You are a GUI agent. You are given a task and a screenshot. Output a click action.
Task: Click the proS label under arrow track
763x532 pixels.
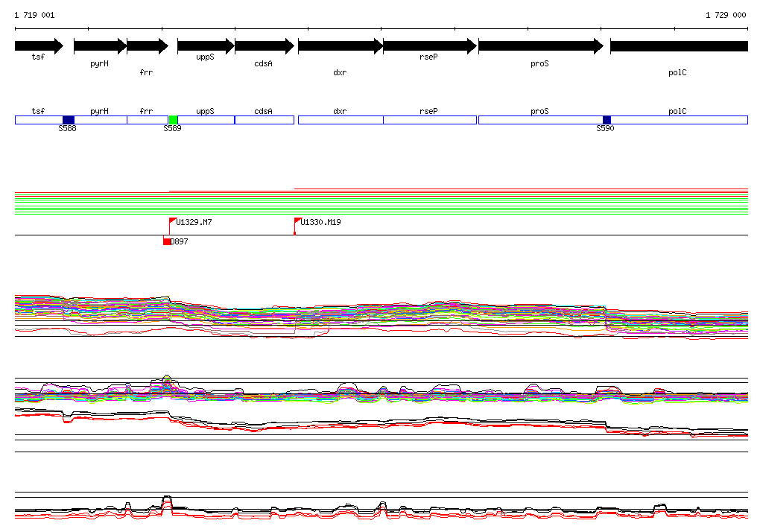[x=539, y=64]
